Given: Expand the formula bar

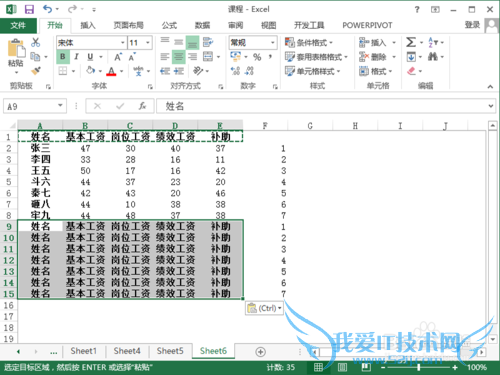Looking at the screenshot, I should click(x=491, y=106).
